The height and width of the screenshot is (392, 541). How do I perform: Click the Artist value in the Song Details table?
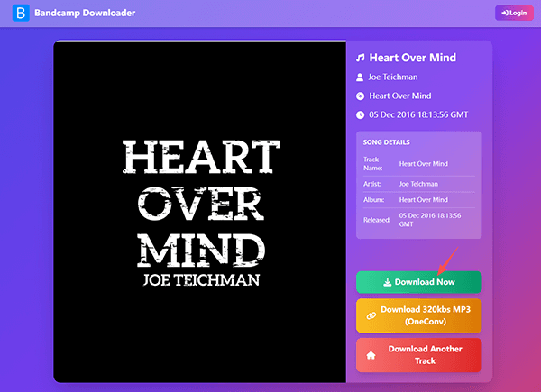418,184
